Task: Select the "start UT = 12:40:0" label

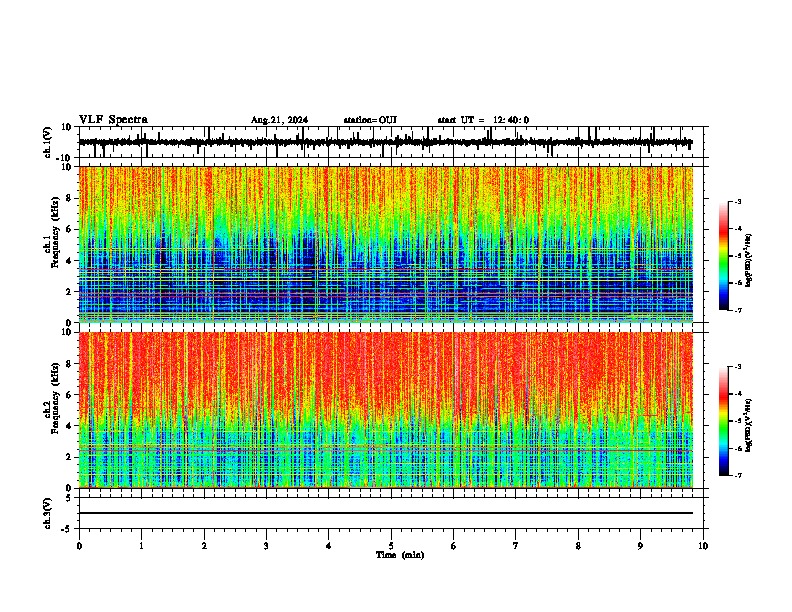Action: [x=483, y=120]
